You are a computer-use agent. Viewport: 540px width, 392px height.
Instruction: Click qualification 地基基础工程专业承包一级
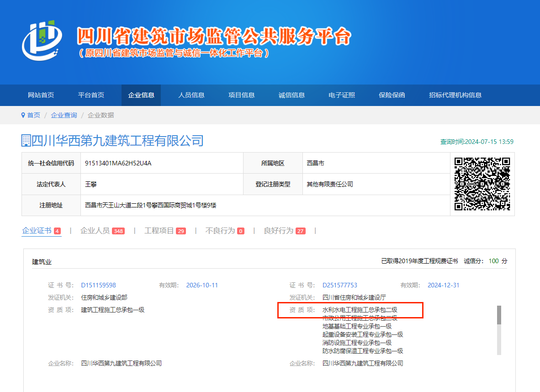point(357,326)
